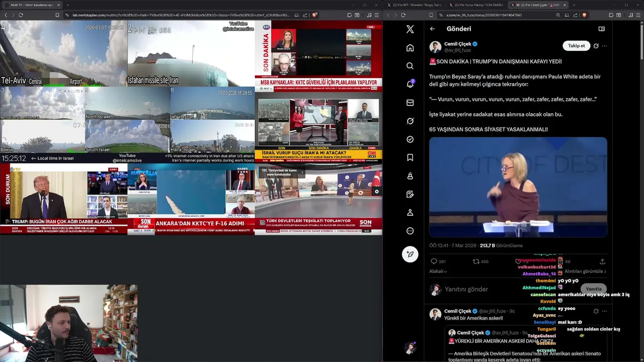The image size is (644, 362).
Task: Follow Cemil Çiçek with Takip et button
Action: (576, 46)
